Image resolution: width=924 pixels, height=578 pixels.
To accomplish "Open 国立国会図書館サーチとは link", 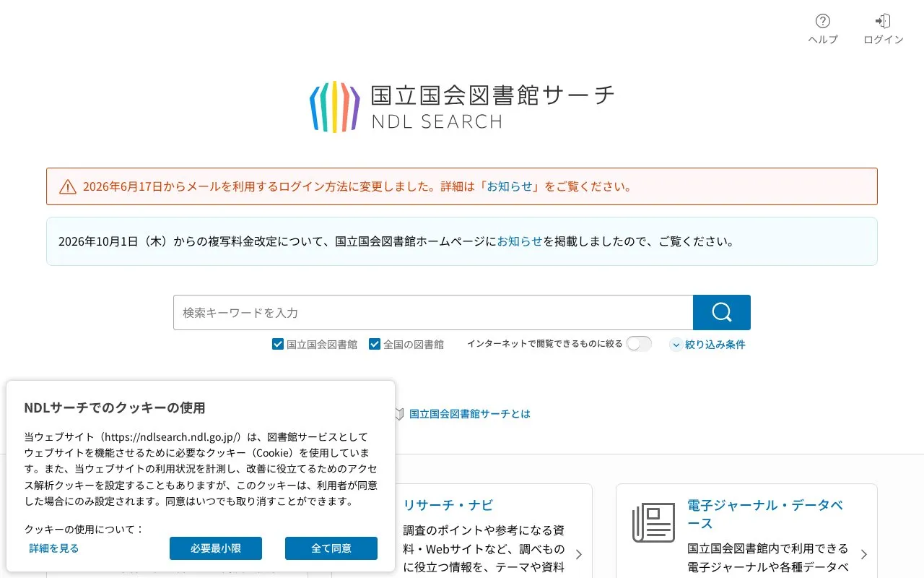I will (x=470, y=414).
